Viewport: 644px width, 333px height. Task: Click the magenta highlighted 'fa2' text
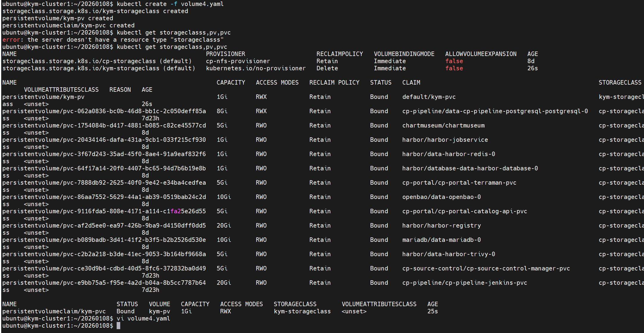(176, 211)
